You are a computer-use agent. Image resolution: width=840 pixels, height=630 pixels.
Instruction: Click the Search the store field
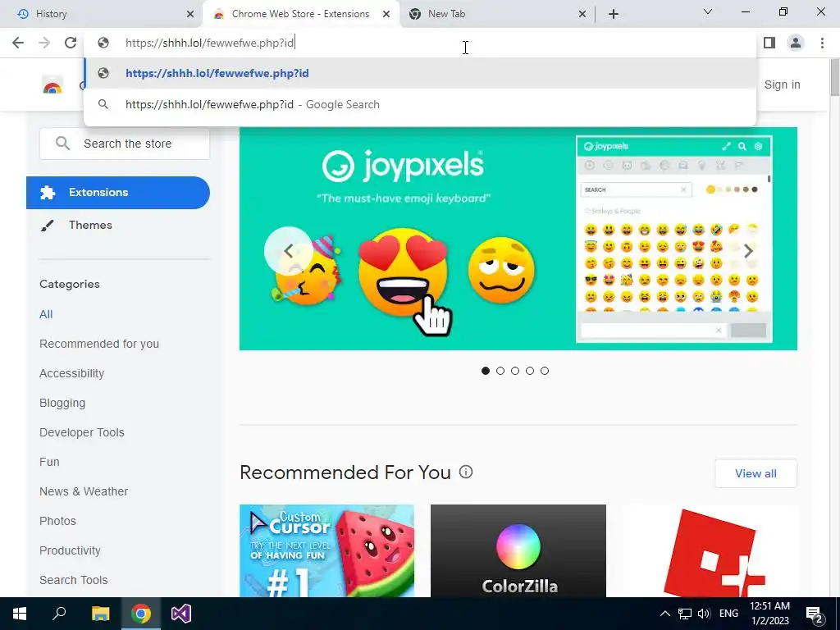point(125,144)
